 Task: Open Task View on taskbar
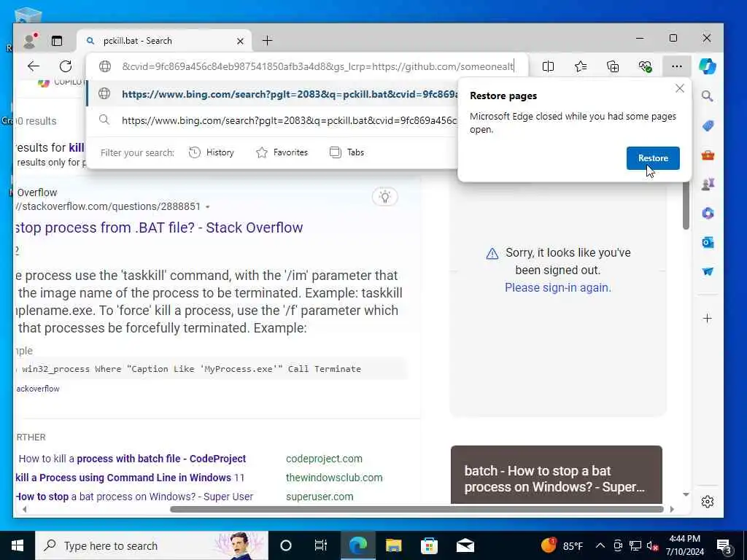[321, 545]
